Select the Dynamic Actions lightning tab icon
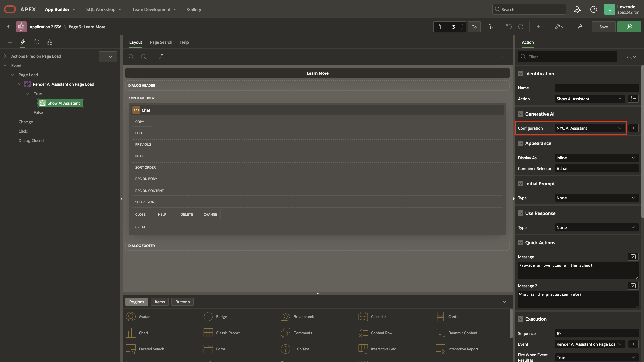Screen dimensions: 644x362 tap(23, 42)
